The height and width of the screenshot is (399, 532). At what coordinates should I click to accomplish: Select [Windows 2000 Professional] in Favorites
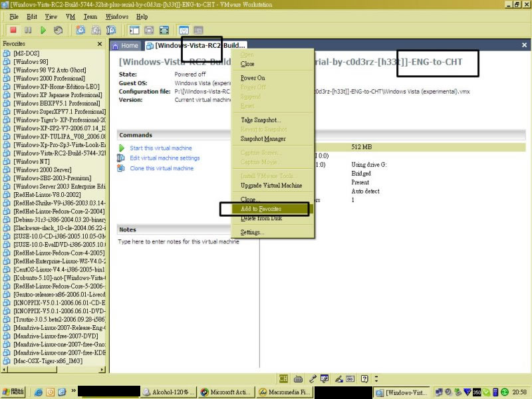point(49,78)
